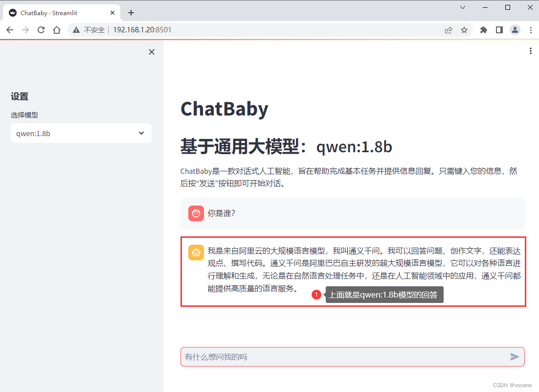Click the 选择模型 label

[24, 115]
